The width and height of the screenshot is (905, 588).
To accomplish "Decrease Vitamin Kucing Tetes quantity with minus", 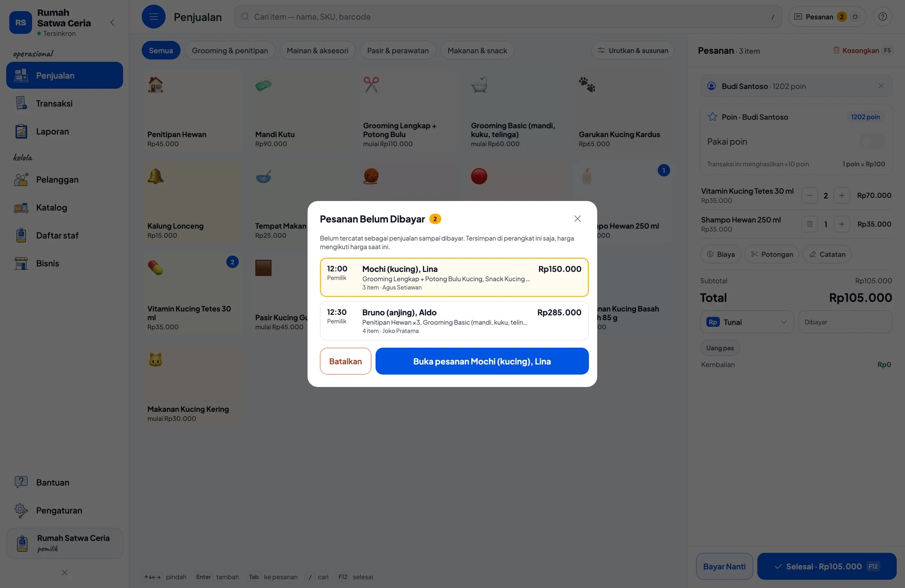I will [810, 195].
